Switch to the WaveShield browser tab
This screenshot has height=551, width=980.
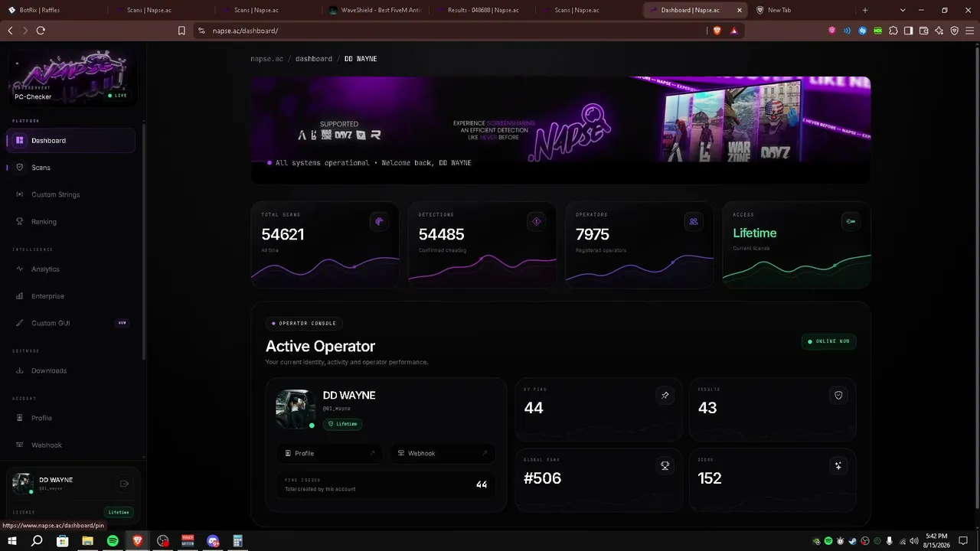coord(374,10)
